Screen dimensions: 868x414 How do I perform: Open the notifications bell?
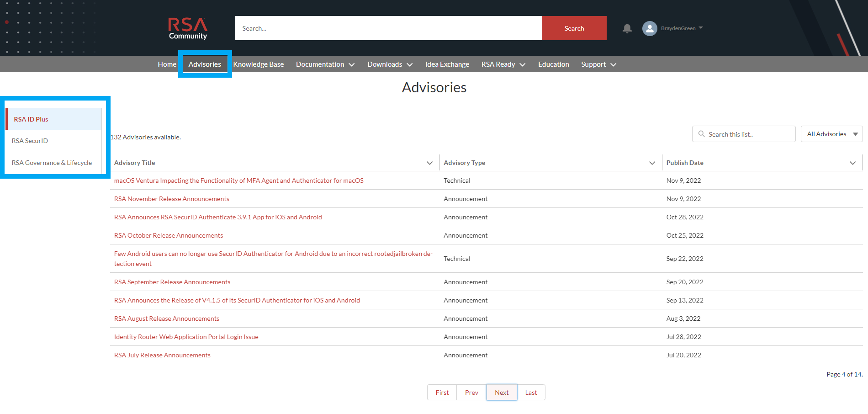(x=627, y=28)
